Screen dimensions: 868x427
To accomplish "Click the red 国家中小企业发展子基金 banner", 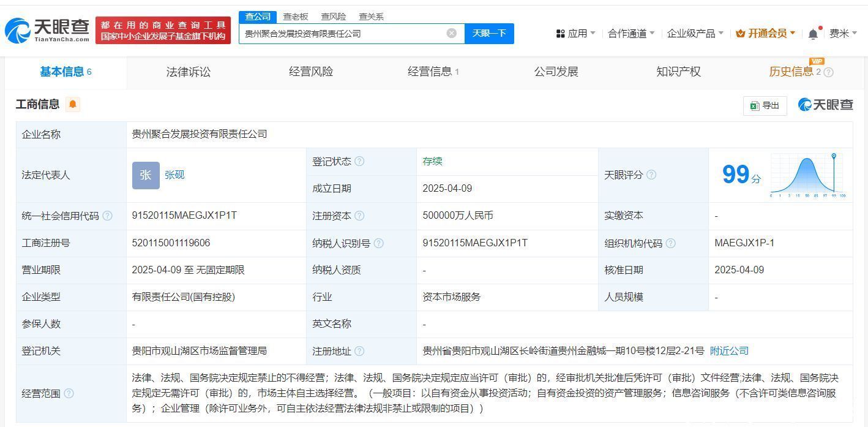I will (x=163, y=31).
